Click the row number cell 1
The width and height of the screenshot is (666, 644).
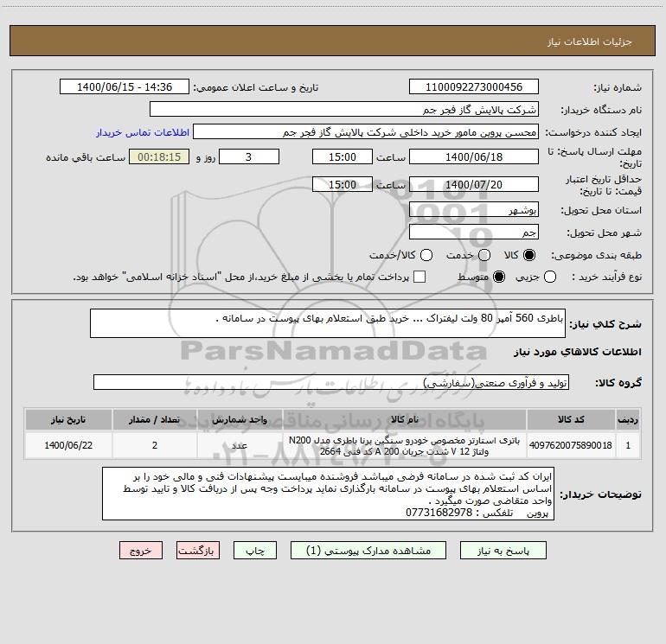tap(628, 445)
